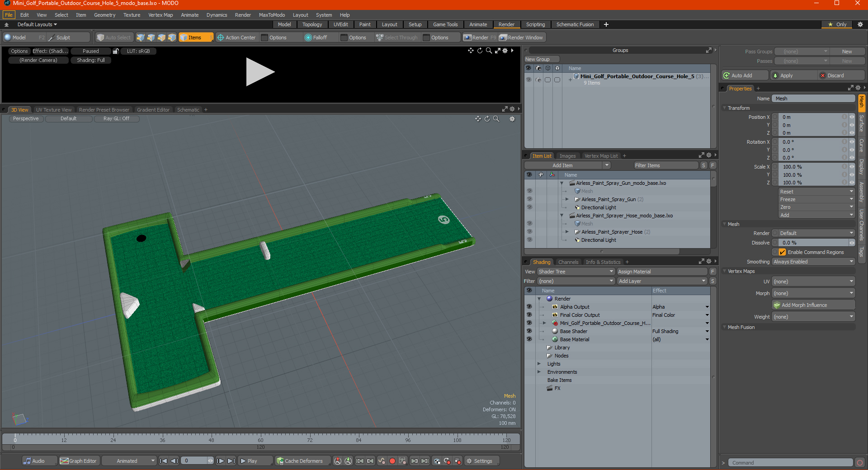
Task: Toggle visibility of Final Color Output
Action: [529, 315]
